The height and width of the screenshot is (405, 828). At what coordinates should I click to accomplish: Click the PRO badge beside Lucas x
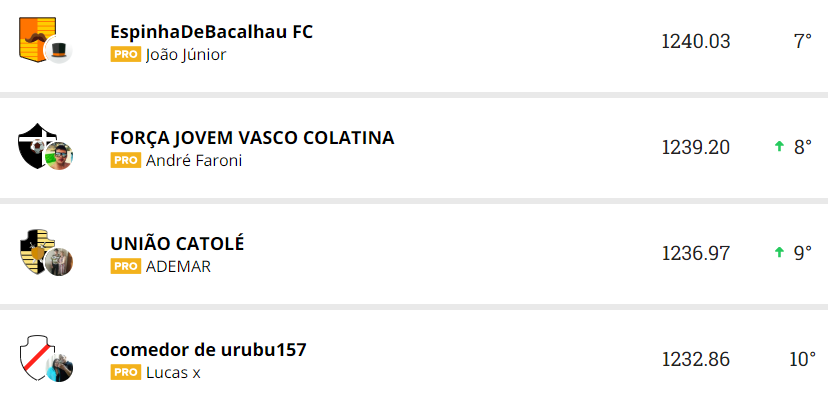(x=125, y=373)
